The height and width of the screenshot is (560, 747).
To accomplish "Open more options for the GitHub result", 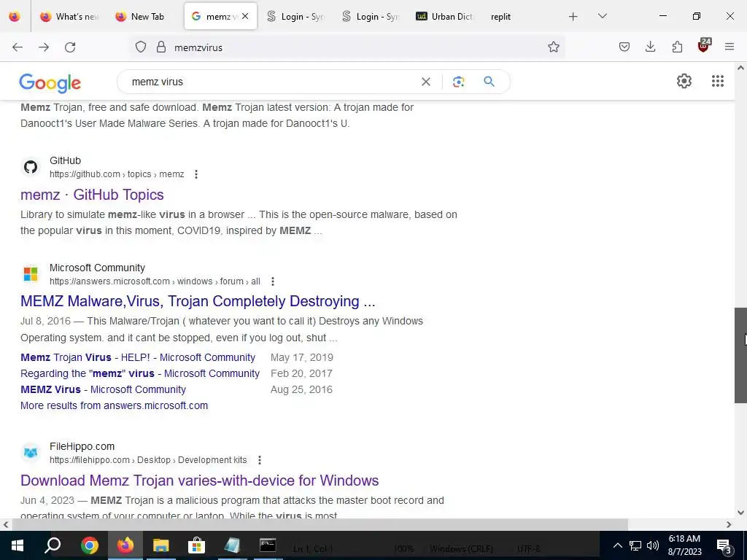I will coord(196,174).
